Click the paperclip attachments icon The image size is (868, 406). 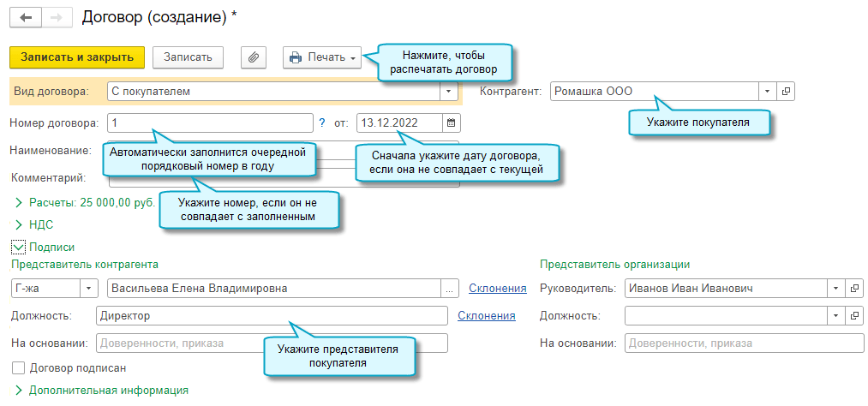point(253,57)
